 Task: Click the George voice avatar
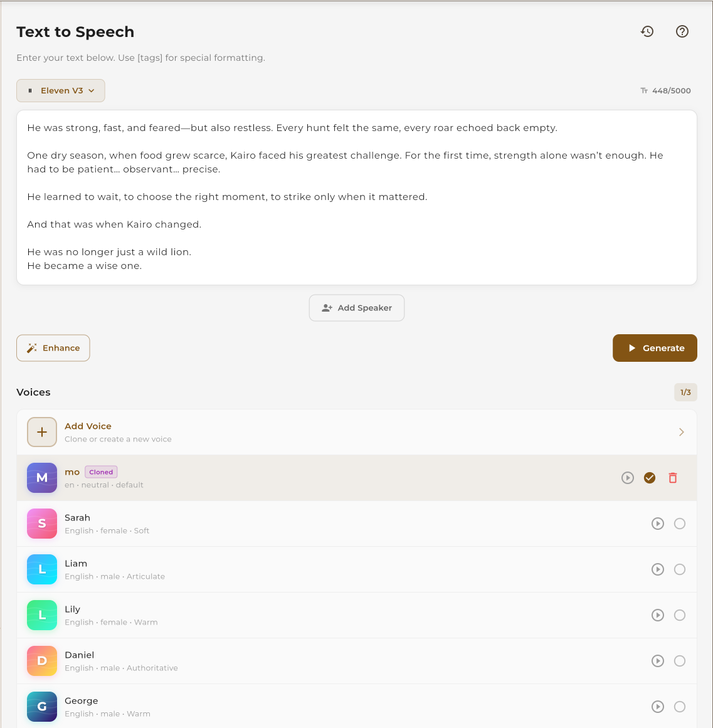(42, 706)
